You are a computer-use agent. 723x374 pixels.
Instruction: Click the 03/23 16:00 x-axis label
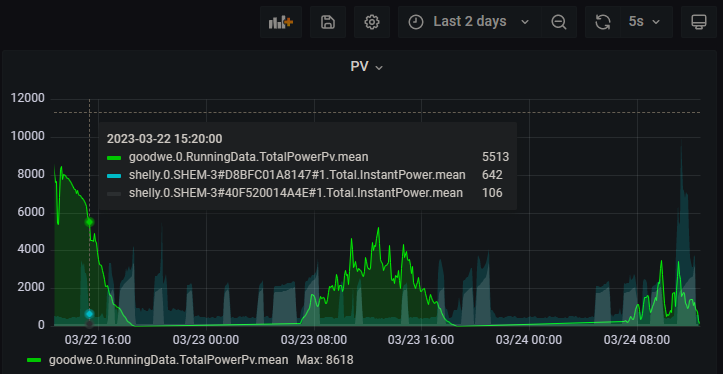[x=421, y=340]
